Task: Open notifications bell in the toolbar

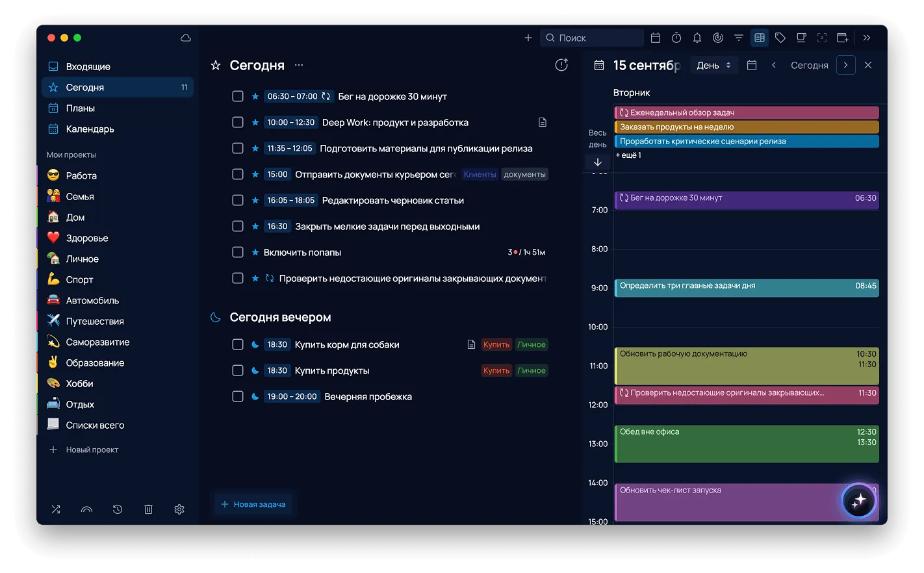Action: 697,38
